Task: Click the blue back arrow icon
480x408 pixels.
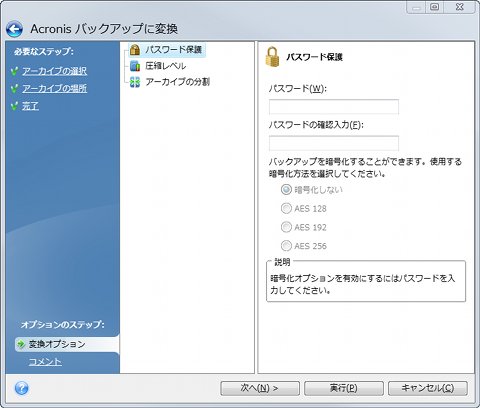Action: [14, 29]
